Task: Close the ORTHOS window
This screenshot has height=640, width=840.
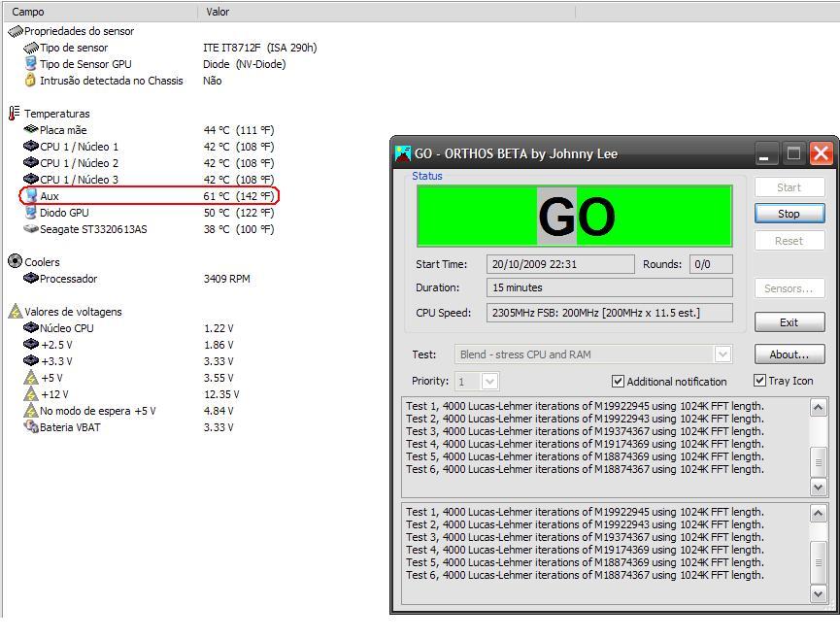Action: coord(821,153)
